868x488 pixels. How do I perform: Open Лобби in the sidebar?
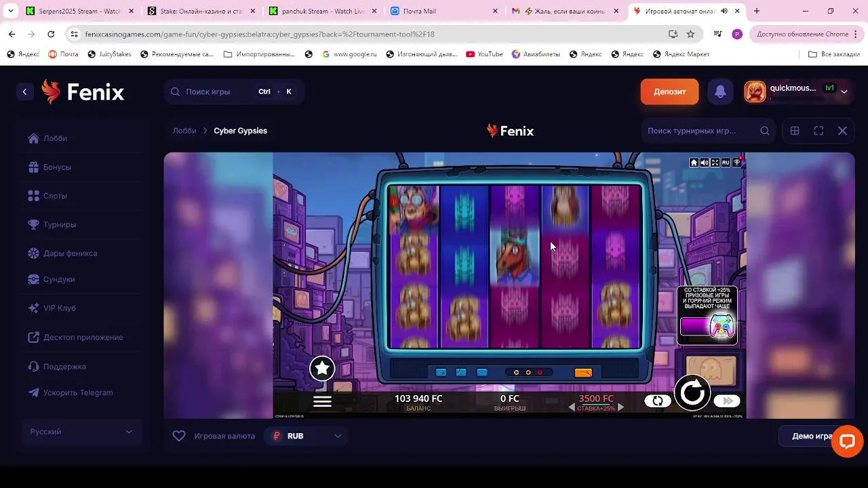(55, 138)
